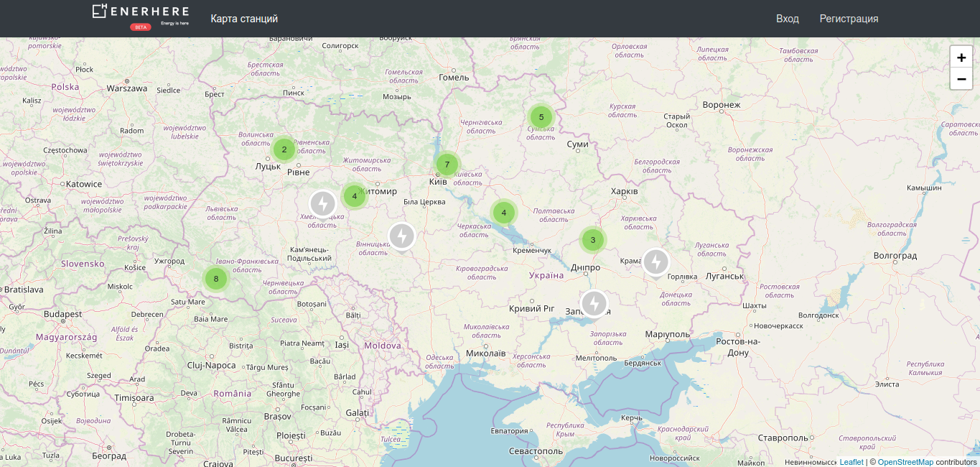980x467 pixels.
Task: Expand the cluster of 4 stations near Житомир
Action: pyautogui.click(x=355, y=196)
